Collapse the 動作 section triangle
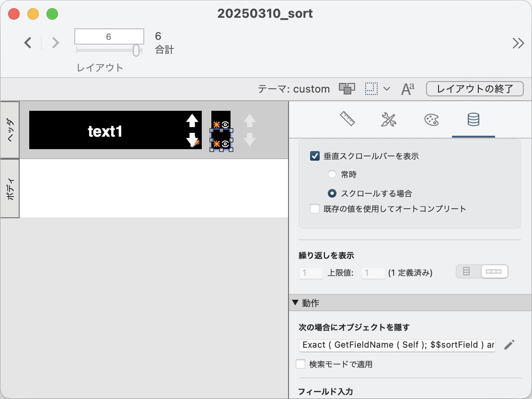532x399 pixels. [295, 302]
